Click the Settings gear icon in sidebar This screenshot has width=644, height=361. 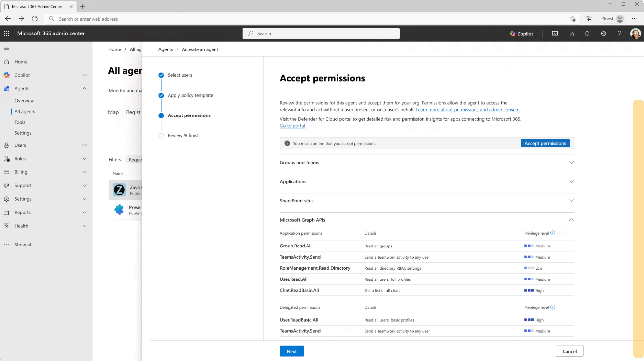pyautogui.click(x=7, y=199)
